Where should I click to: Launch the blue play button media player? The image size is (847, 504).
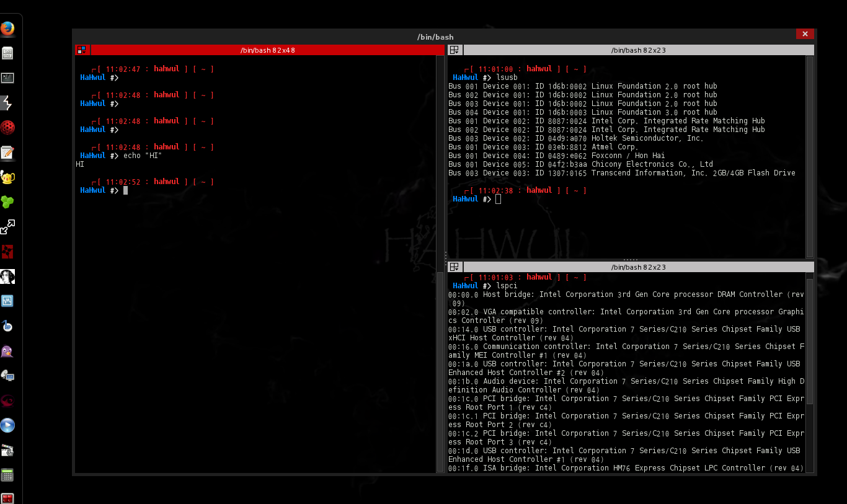(7, 425)
